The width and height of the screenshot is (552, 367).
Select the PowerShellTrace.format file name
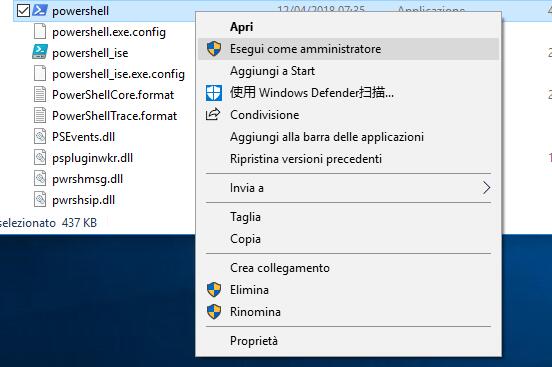[x=114, y=116]
